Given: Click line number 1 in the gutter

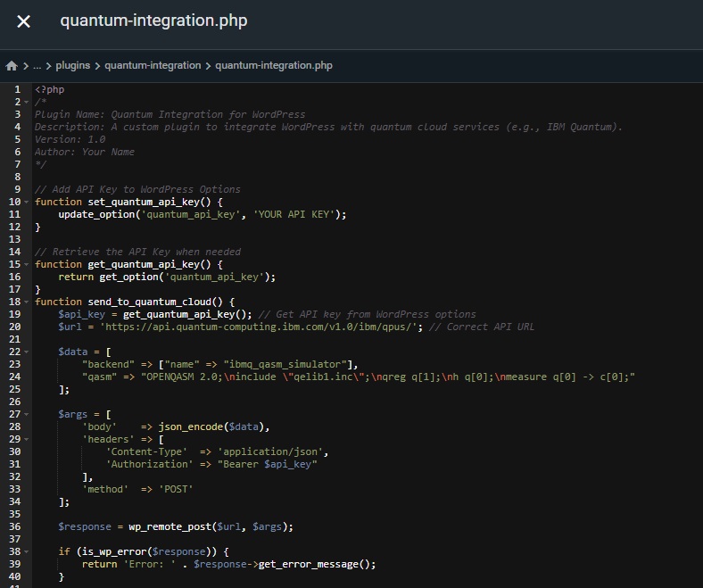Looking at the screenshot, I should [x=16, y=90].
